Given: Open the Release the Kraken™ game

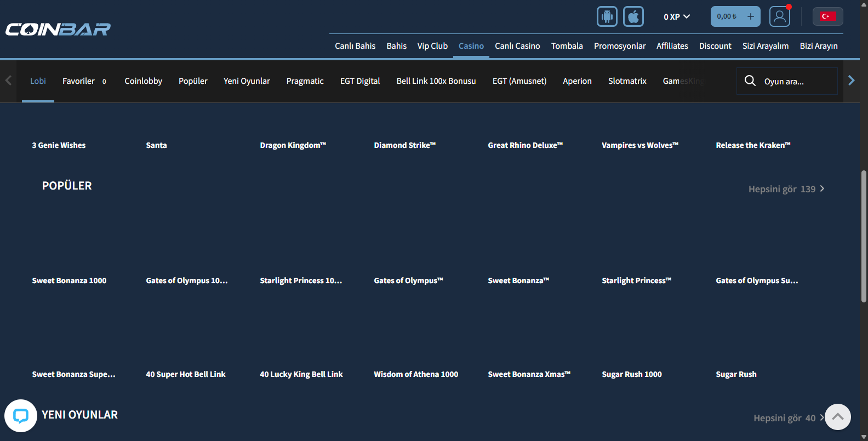Looking at the screenshot, I should click(753, 145).
